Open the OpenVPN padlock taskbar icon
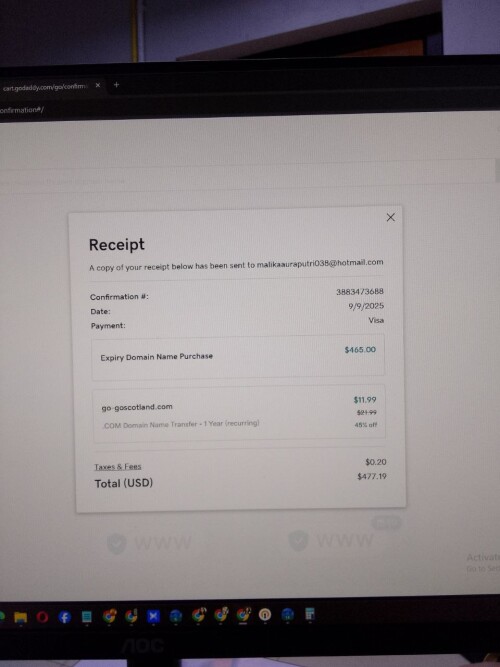Screen dimensions: 500x667 pos(265,615)
